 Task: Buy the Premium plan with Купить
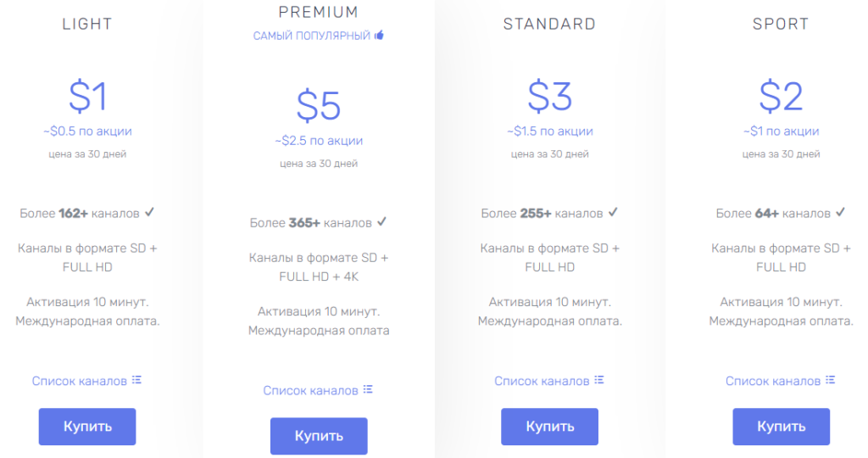(x=319, y=436)
